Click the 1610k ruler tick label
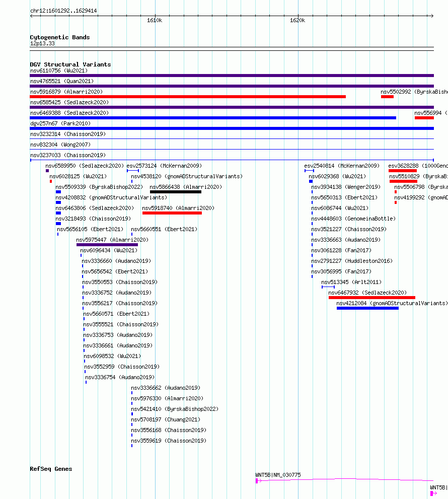This screenshot has height=499, width=448. pos(155,20)
